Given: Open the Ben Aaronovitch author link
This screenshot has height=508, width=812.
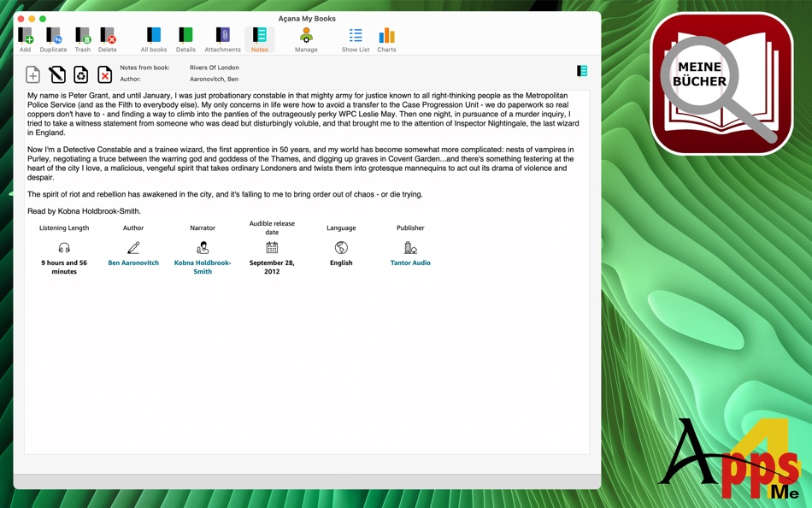Looking at the screenshot, I should [133, 263].
